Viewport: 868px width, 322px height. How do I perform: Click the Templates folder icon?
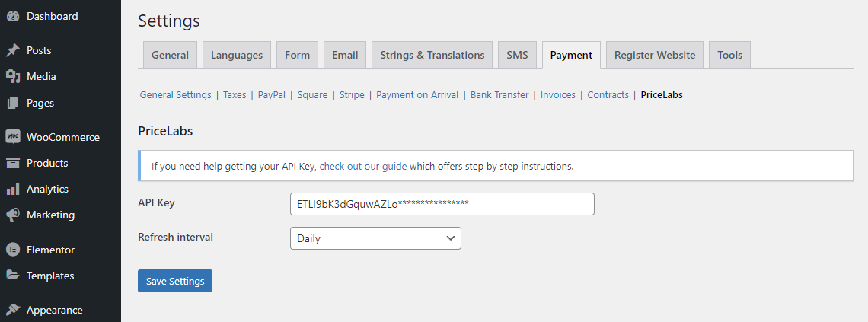pyautogui.click(x=13, y=276)
